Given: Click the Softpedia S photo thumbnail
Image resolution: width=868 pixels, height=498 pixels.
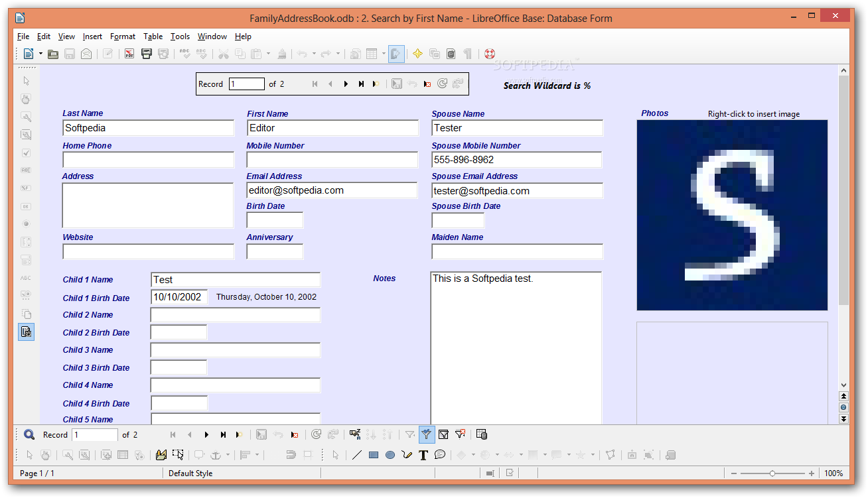Looking at the screenshot, I should [x=732, y=215].
